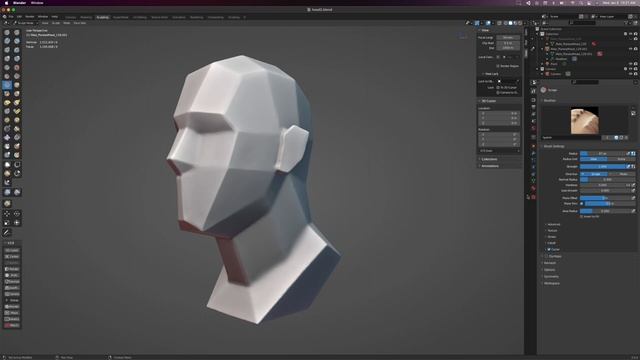Expand the Falloff subpanel
The width and height of the screenshot is (640, 360).
(551, 243)
